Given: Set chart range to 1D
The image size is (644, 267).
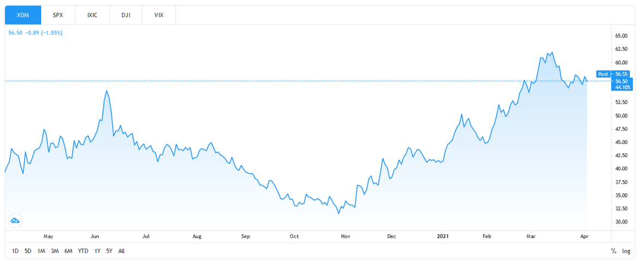Looking at the screenshot, I should click(15, 251).
